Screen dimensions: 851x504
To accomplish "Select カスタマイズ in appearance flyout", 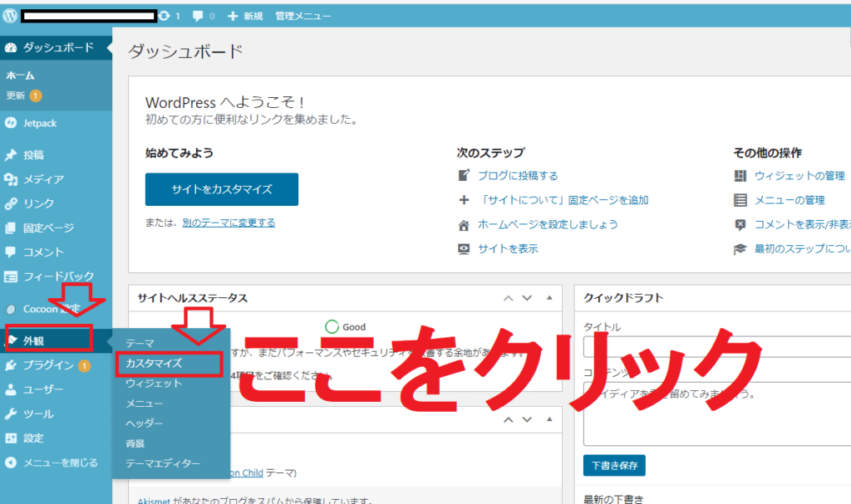I will click(154, 363).
